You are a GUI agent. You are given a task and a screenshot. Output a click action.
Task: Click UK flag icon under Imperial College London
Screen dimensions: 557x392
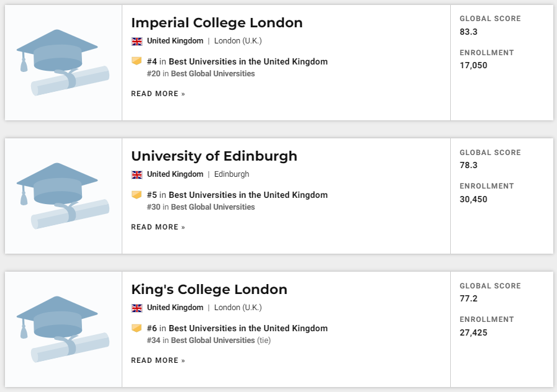click(137, 42)
